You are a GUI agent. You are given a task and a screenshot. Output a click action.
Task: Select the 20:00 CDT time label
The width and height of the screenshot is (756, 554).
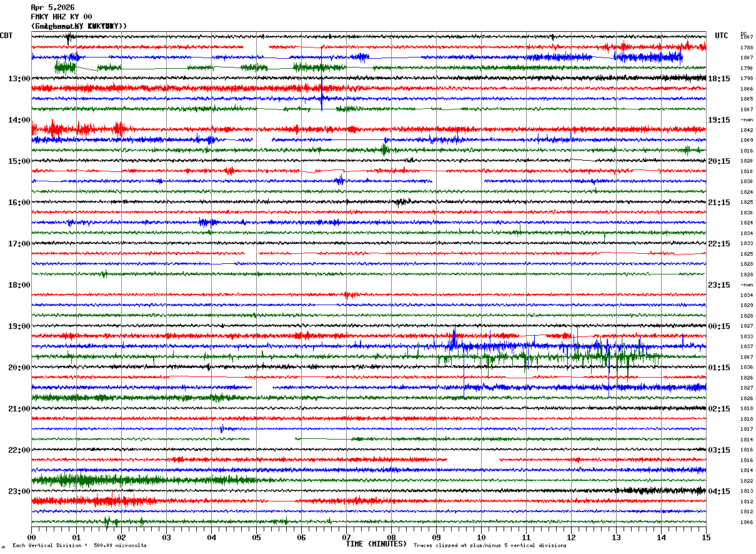pyautogui.click(x=19, y=367)
